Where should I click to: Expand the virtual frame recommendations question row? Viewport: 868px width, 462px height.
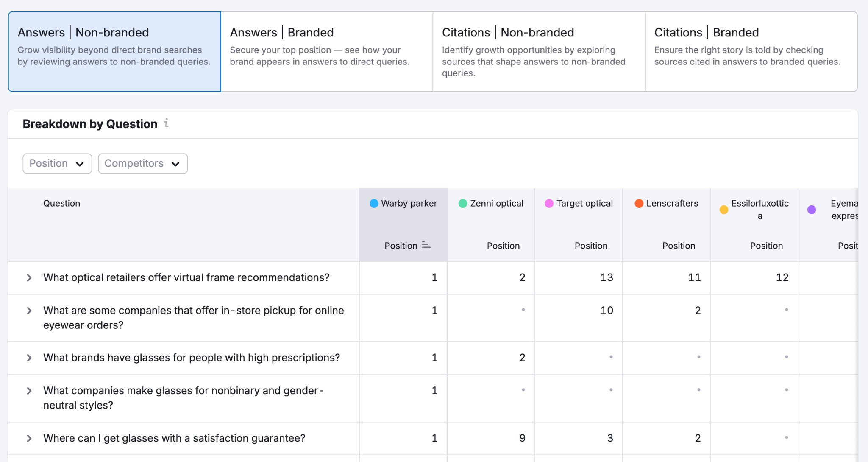pos(28,277)
